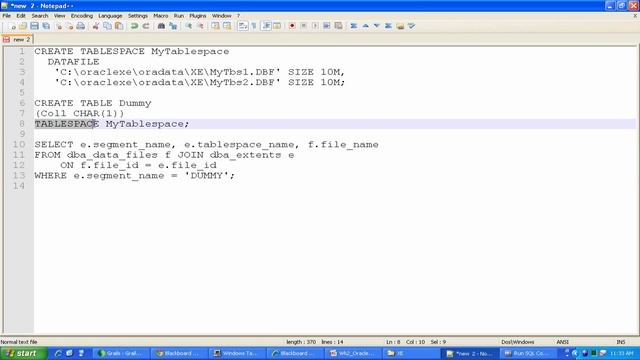Open the Macro menu
Screen dimensions: 640x360
[160, 16]
